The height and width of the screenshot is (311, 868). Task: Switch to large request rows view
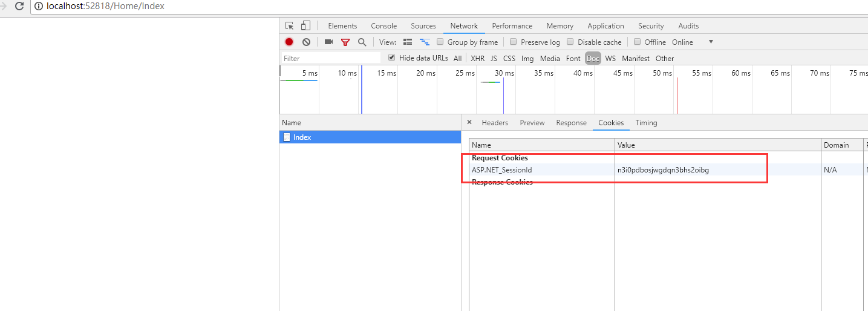pyautogui.click(x=408, y=42)
